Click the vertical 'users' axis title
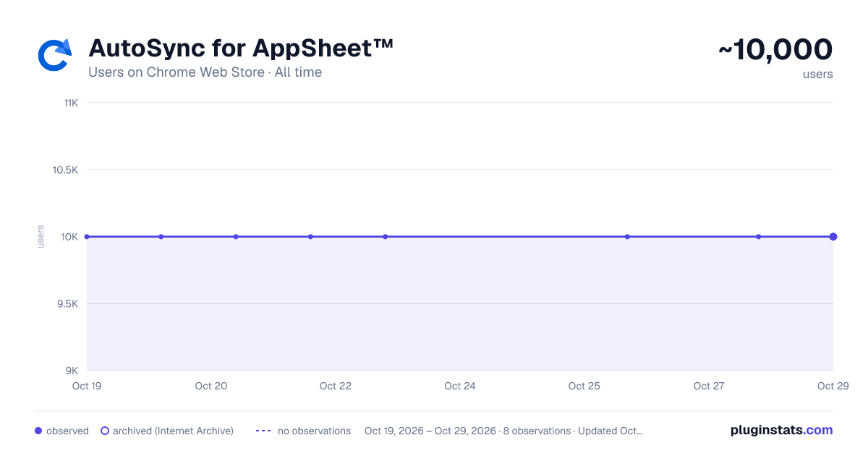 [x=41, y=237]
